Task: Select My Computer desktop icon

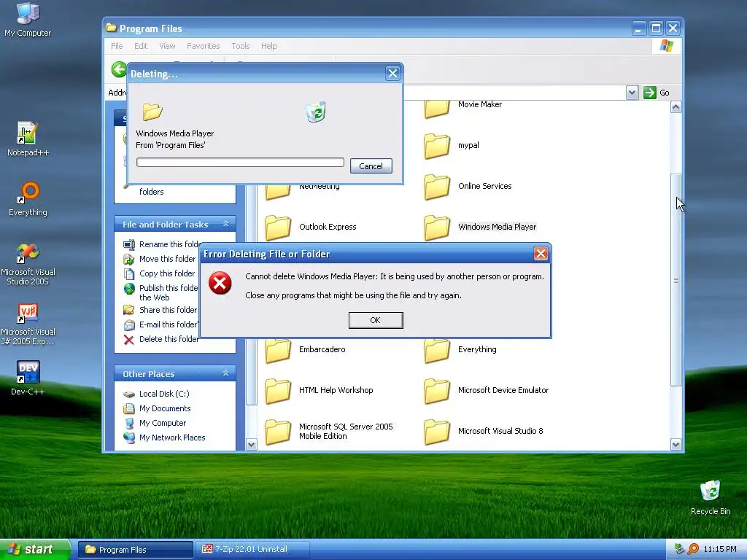Action: tap(28, 20)
